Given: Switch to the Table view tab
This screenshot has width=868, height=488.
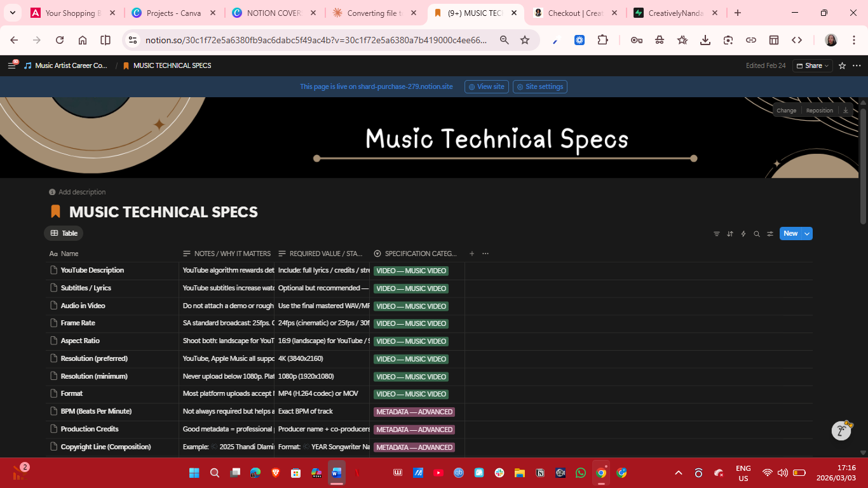Looking at the screenshot, I should tap(64, 233).
